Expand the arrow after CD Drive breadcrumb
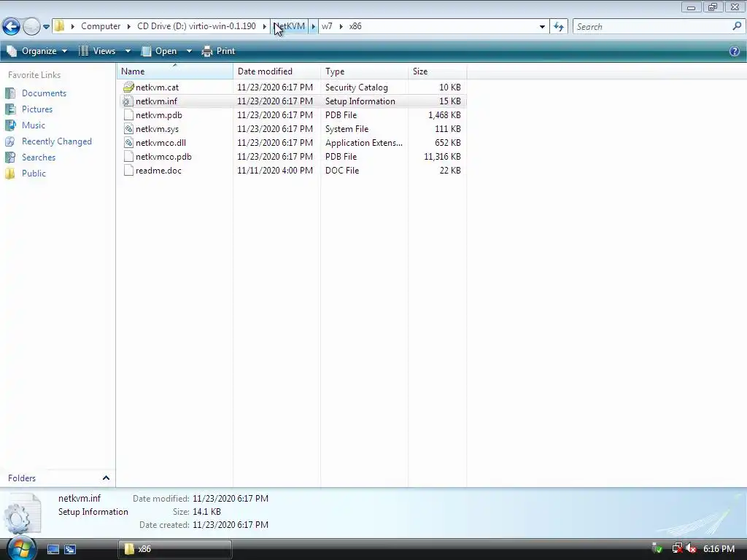 click(x=264, y=26)
